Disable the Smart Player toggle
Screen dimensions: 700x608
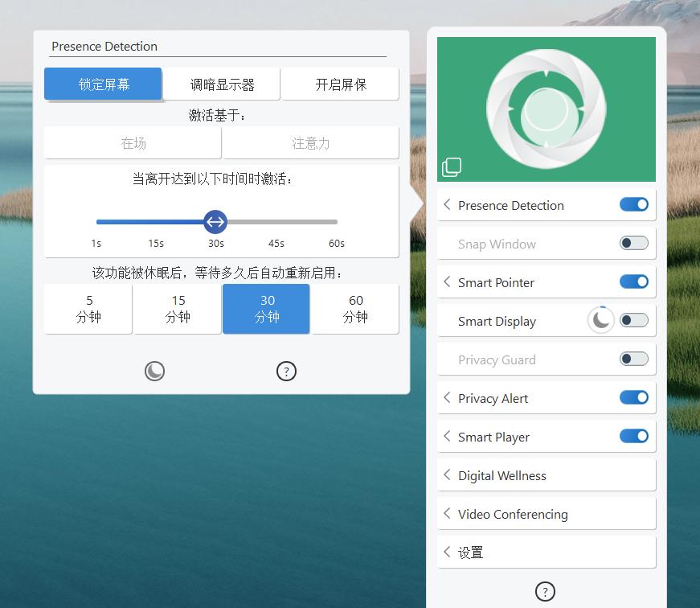point(634,436)
